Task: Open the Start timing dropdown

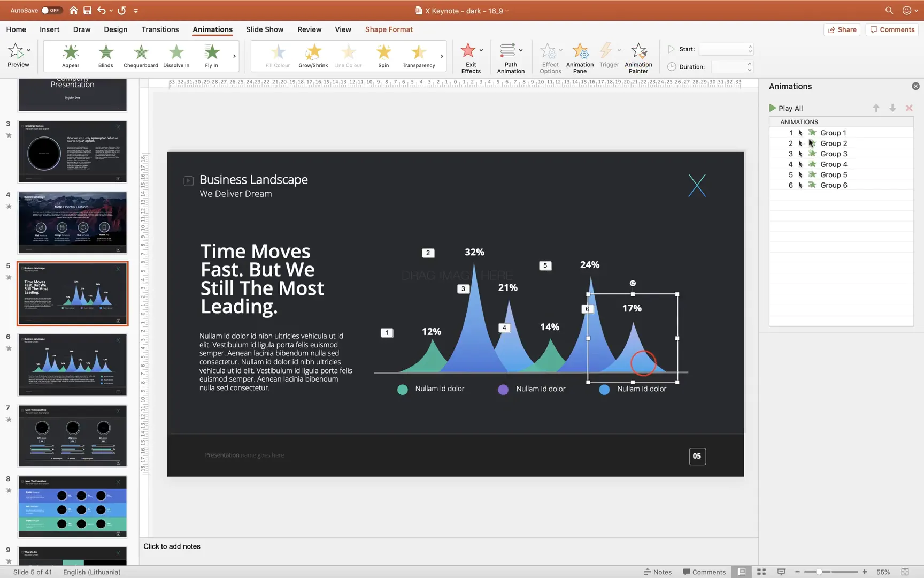Action: (726, 49)
